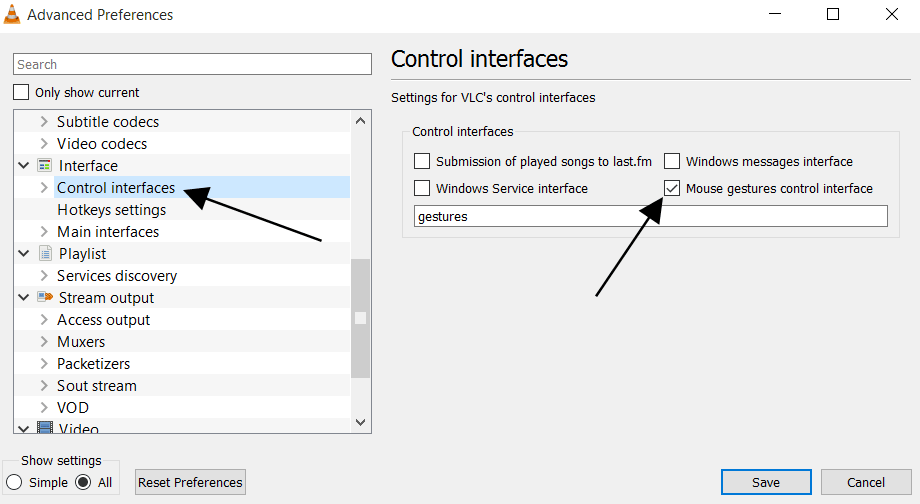Screen dimensions: 920x504
Task: Select Services discovery under Playlist
Action: coord(116,276)
